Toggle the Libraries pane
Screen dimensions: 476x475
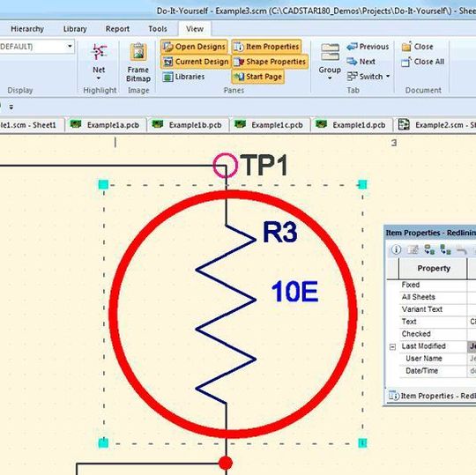click(183, 77)
